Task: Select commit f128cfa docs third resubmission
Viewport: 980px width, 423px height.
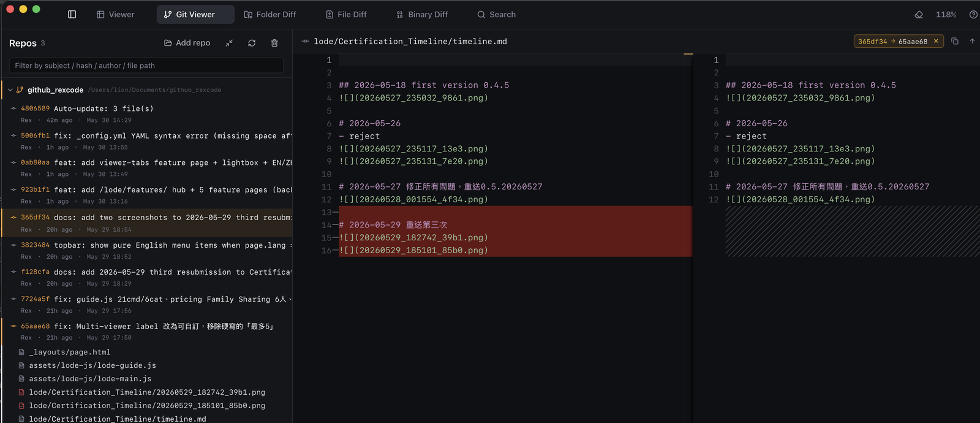Action: click(147, 277)
